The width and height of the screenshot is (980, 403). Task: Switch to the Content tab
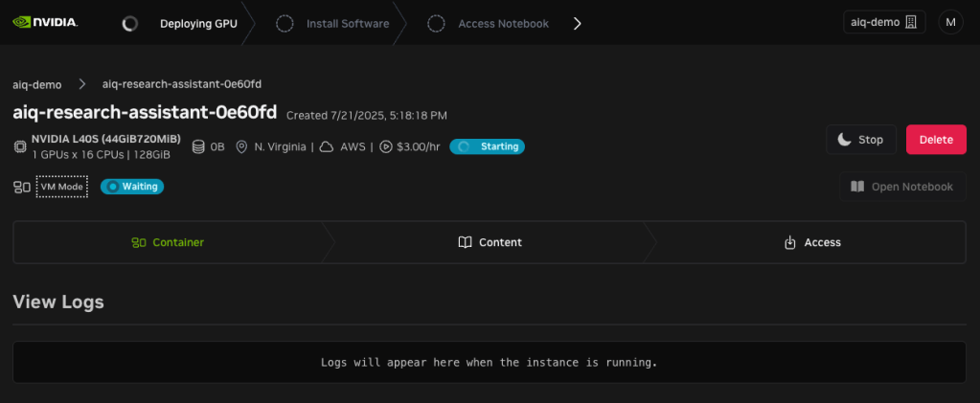(490, 242)
